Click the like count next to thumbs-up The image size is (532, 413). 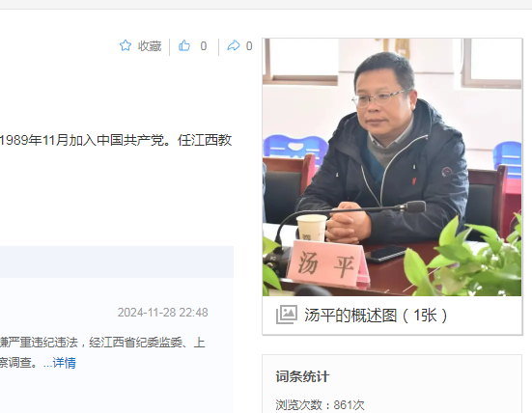[x=203, y=46]
